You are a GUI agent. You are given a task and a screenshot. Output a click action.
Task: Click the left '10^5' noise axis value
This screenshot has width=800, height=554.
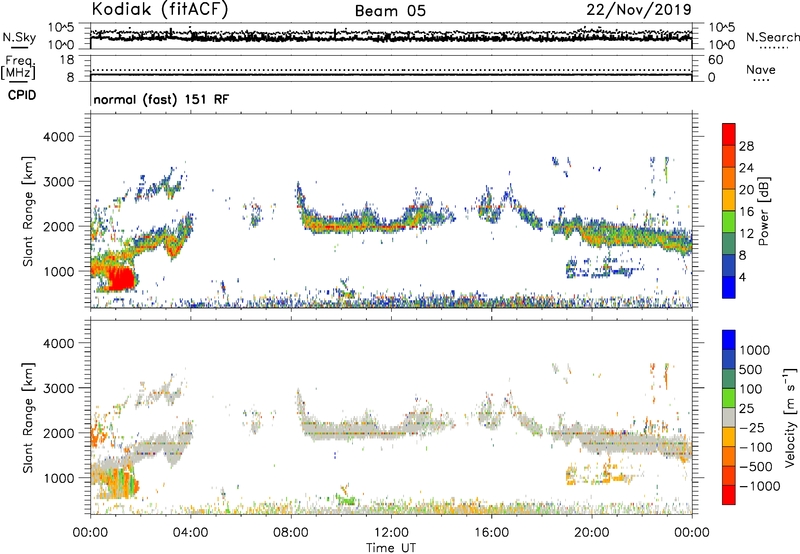pos(61,27)
